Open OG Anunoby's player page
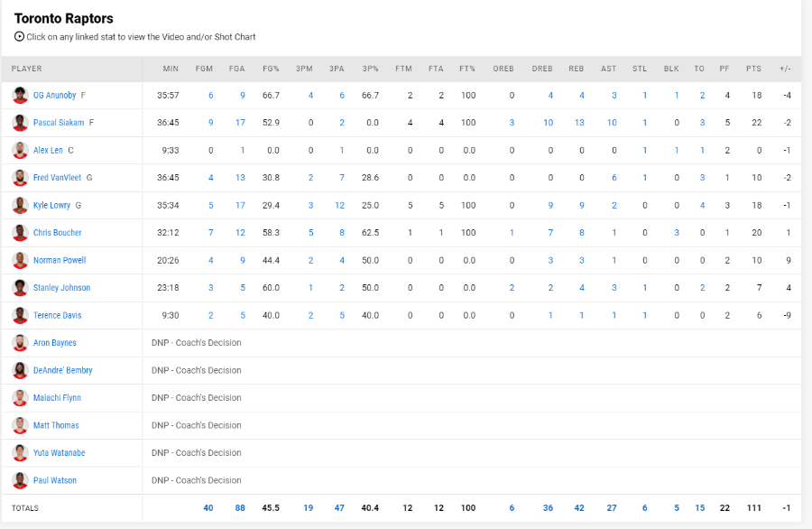This screenshot has height=529, width=812. pos(54,96)
